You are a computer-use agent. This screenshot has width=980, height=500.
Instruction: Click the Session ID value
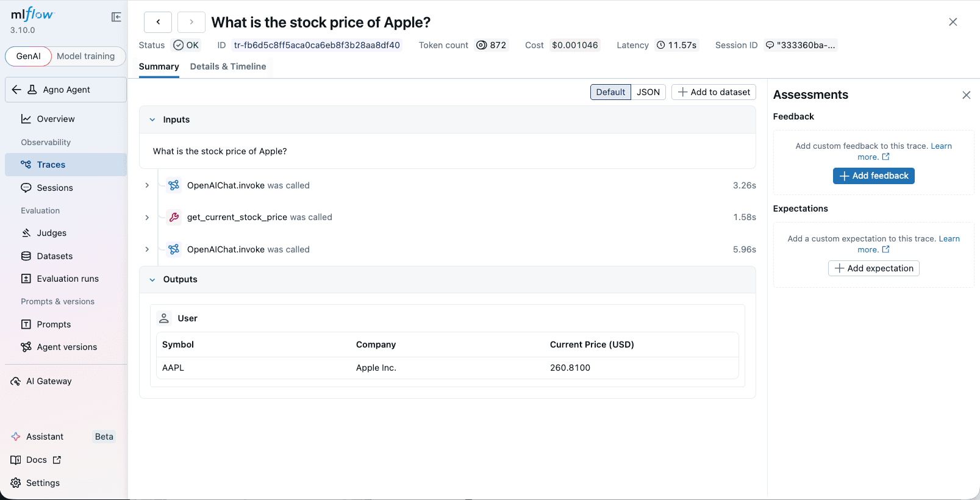(801, 45)
